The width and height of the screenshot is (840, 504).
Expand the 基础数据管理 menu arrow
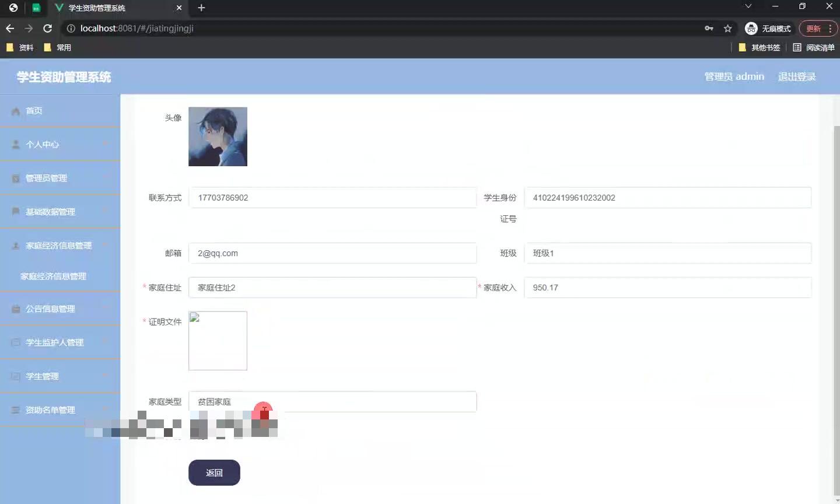tap(106, 211)
